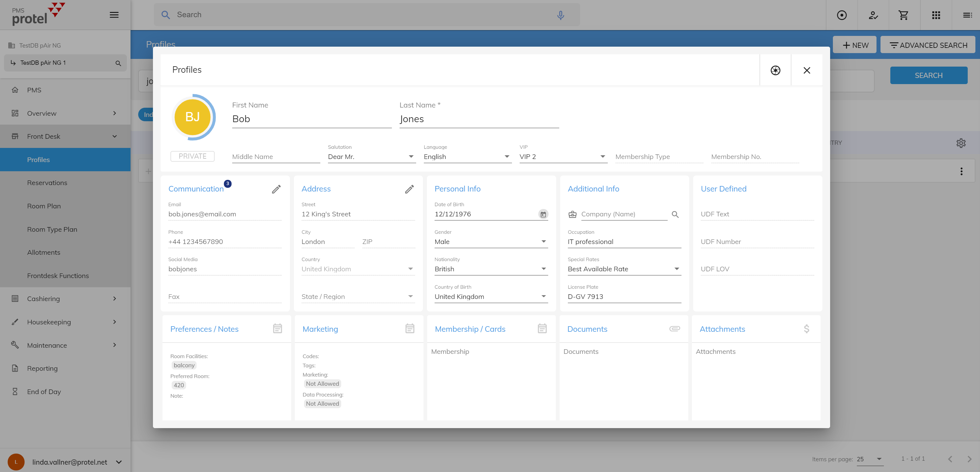This screenshot has width=980, height=472.
Task: Toggle the PRIVATE profile button
Action: point(193,156)
